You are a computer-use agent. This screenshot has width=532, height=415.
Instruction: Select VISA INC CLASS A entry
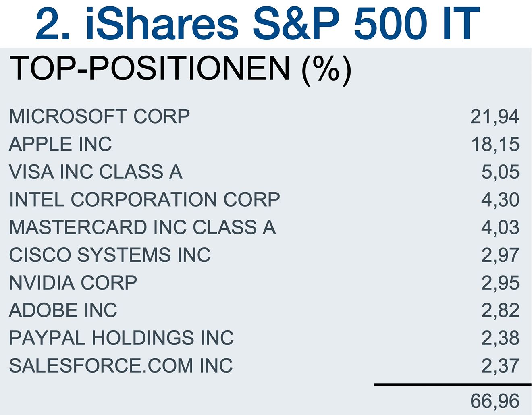96,172
